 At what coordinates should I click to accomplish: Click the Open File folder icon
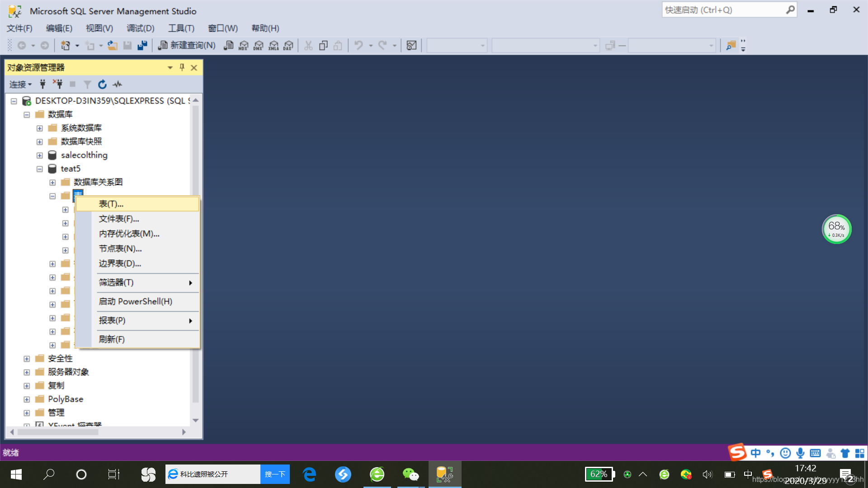113,45
